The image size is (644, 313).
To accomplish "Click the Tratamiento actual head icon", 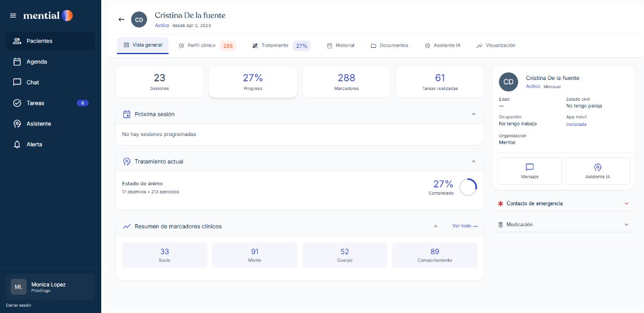I will point(127,162).
